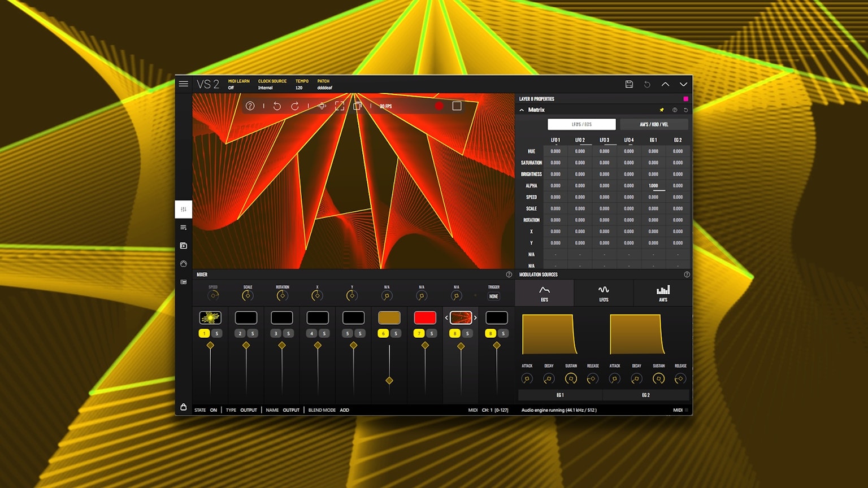The image size is (868, 488).
Task: Open the hamburger menu next to VS 2
Action: pyautogui.click(x=183, y=84)
